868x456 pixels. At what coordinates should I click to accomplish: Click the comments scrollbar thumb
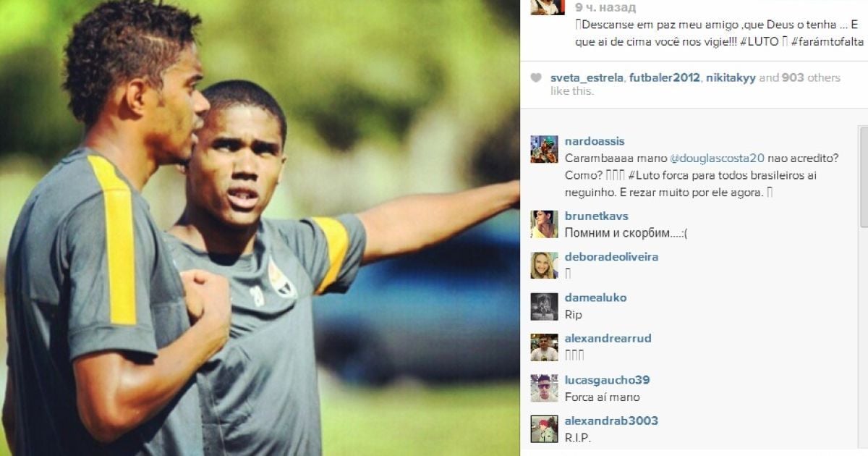click(x=863, y=178)
